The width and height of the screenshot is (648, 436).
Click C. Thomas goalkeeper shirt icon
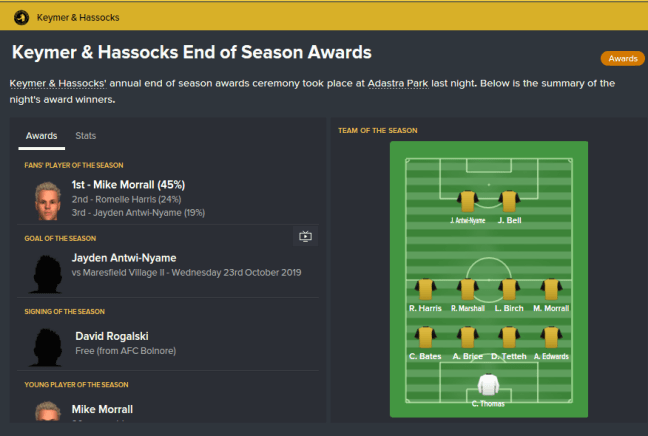(x=488, y=384)
